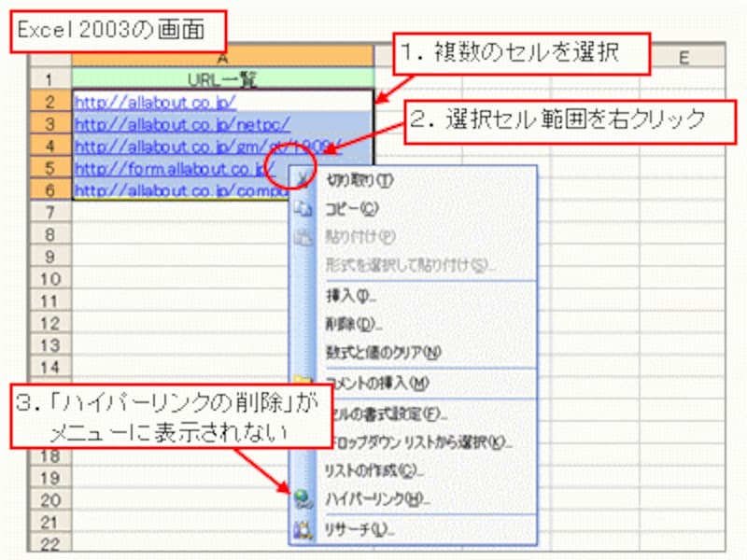Select column E header
747x560 pixels.
pos(683,57)
